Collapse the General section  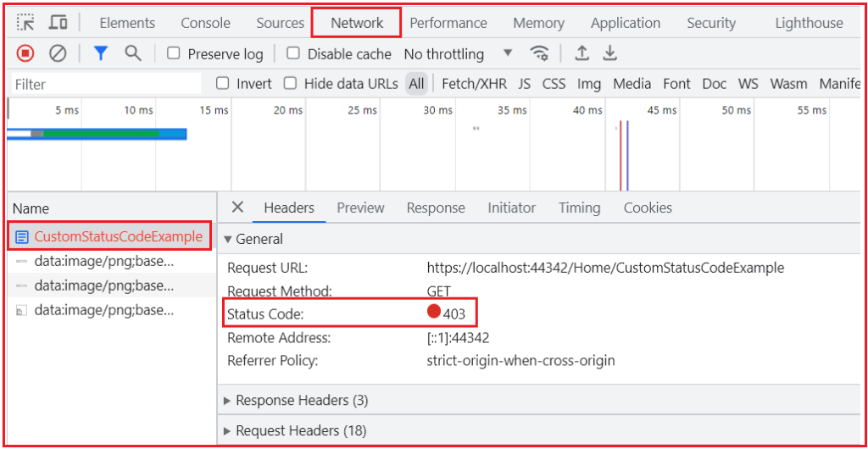(x=253, y=239)
